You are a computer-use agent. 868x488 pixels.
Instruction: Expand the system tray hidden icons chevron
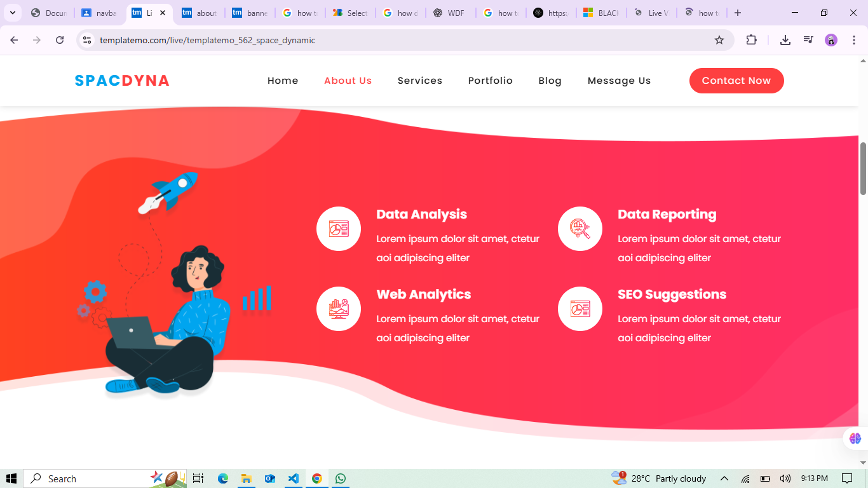click(x=724, y=478)
